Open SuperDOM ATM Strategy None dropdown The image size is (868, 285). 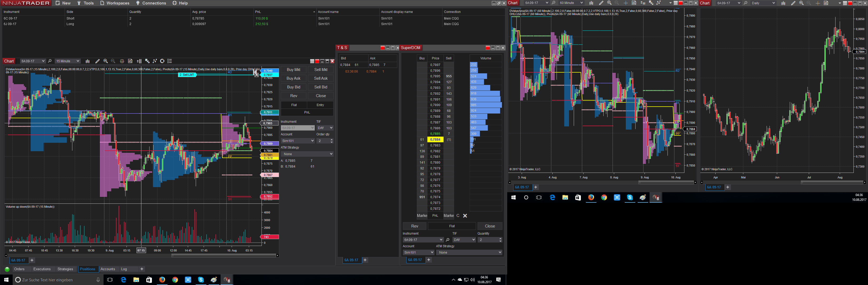point(469,252)
